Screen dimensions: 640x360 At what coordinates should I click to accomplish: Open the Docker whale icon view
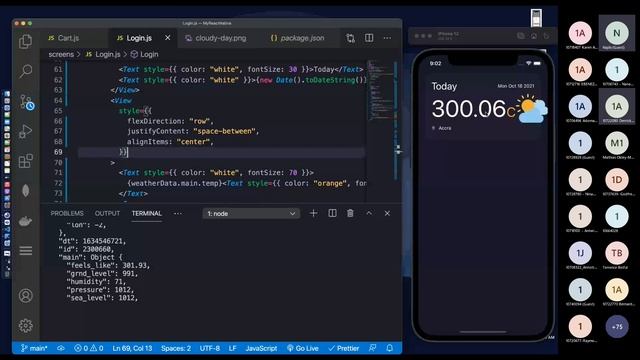[x=25, y=221]
